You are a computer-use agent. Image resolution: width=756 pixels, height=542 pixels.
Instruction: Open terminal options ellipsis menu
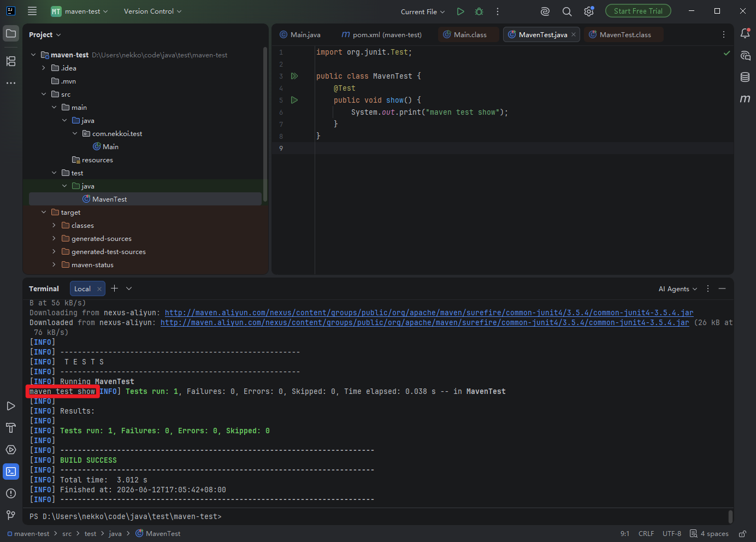click(708, 288)
